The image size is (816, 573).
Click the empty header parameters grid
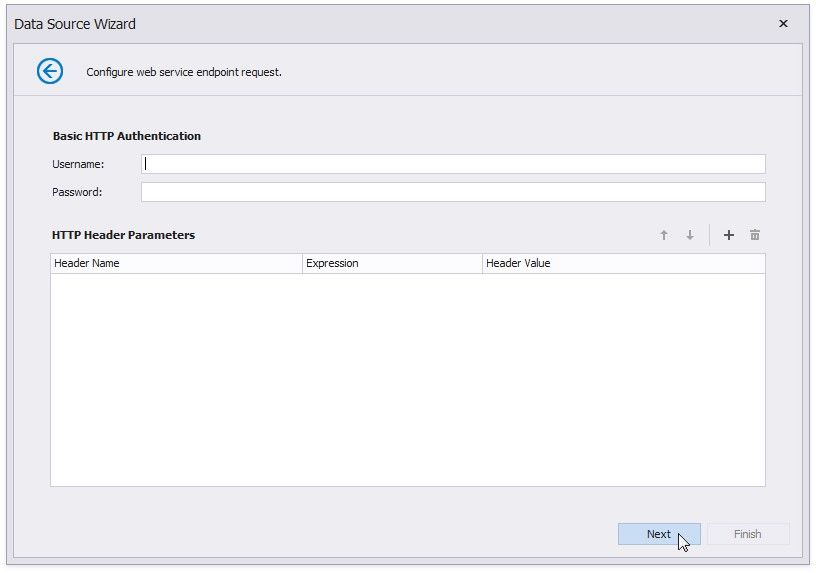click(407, 380)
